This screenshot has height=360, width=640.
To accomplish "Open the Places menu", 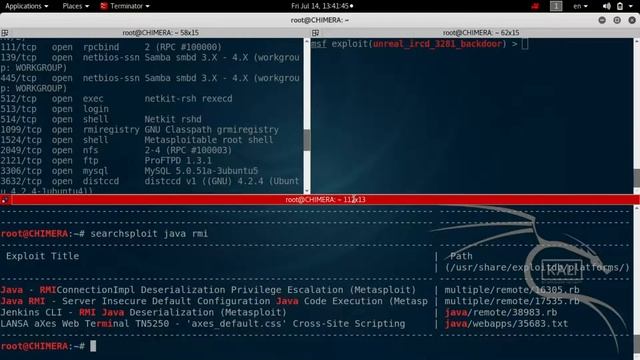I will [x=76, y=6].
